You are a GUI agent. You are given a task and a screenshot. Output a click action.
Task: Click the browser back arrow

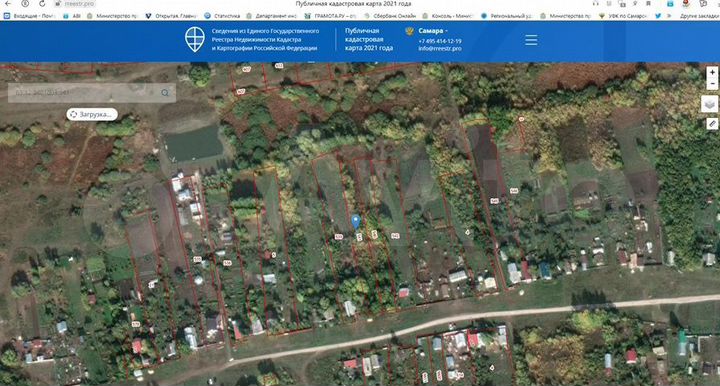click(7, 3)
